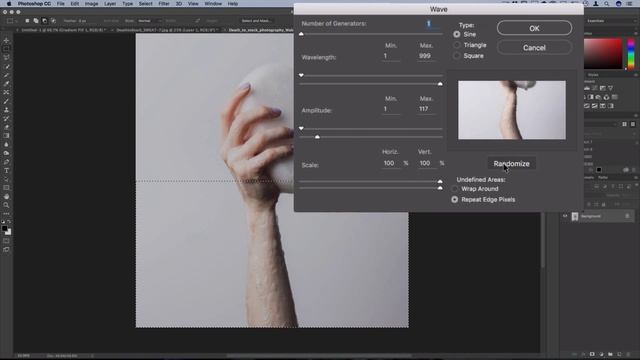Select the Eyedropper tool

6,84
